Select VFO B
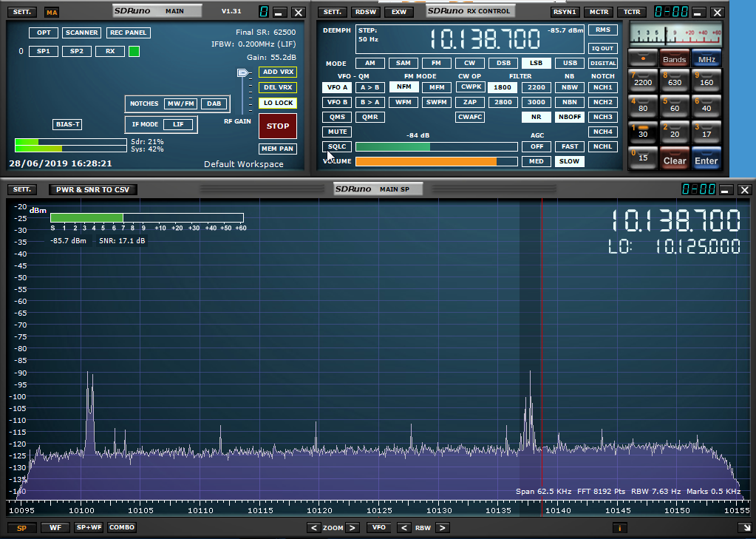Screen dimensions: 756x539 tap(337, 102)
